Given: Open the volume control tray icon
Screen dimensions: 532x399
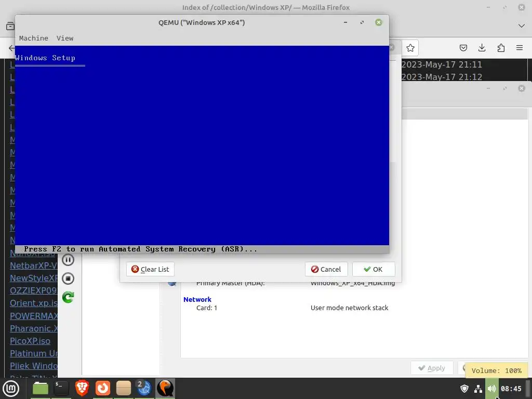Looking at the screenshot, I should (491, 389).
